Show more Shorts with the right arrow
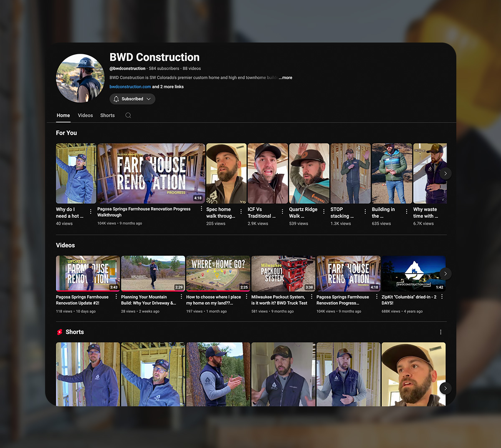The image size is (501, 448). coord(445,388)
